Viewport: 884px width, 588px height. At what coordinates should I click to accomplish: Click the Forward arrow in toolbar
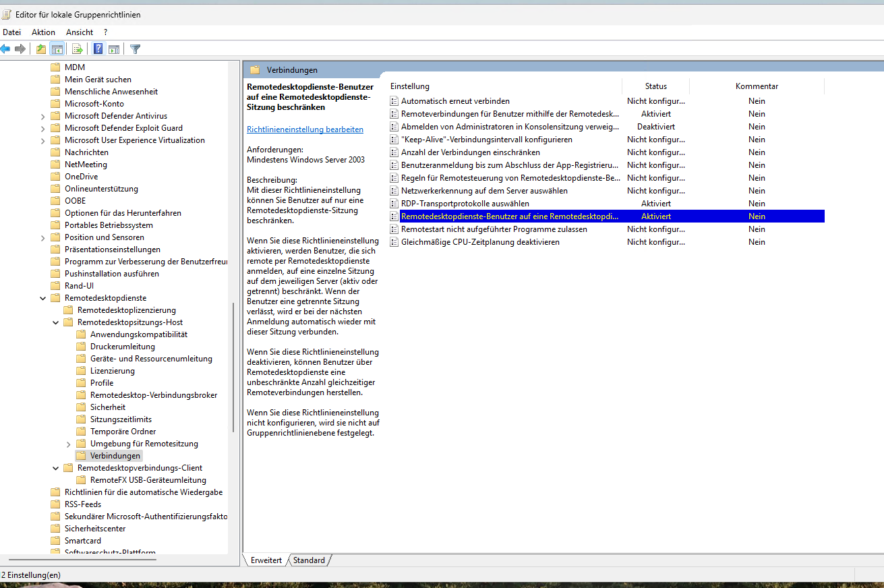20,49
